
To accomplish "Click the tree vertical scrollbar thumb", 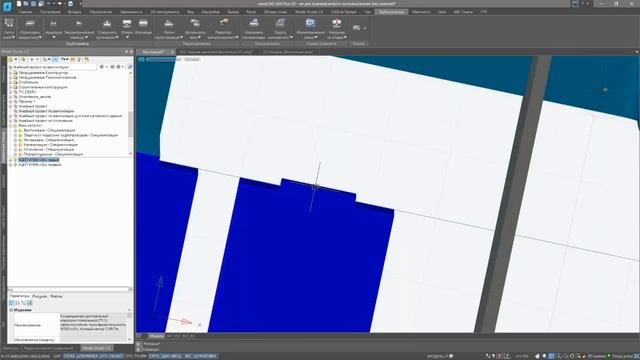I will pos(131,124).
